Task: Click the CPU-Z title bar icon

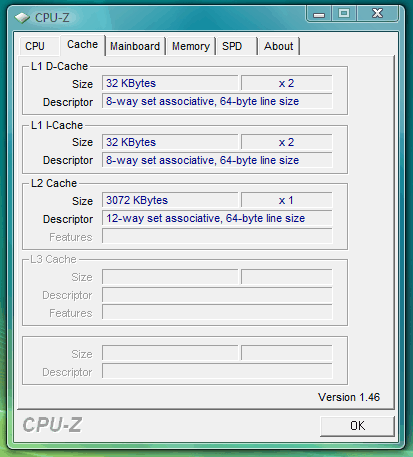Action: (22, 18)
